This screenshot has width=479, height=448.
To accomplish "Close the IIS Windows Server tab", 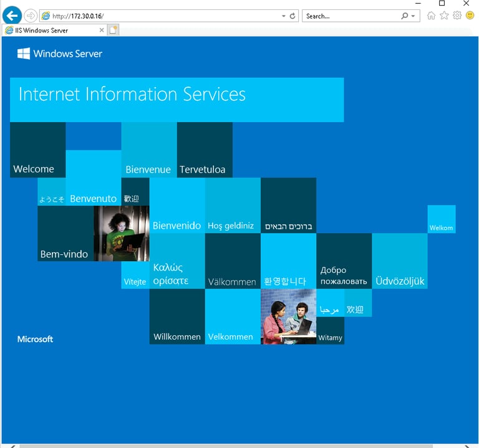I will point(102,30).
